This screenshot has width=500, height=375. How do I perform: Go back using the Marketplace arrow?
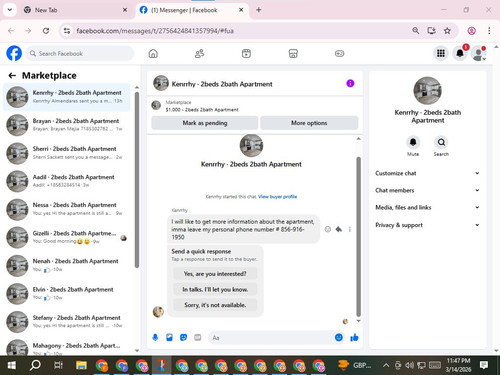(x=12, y=76)
